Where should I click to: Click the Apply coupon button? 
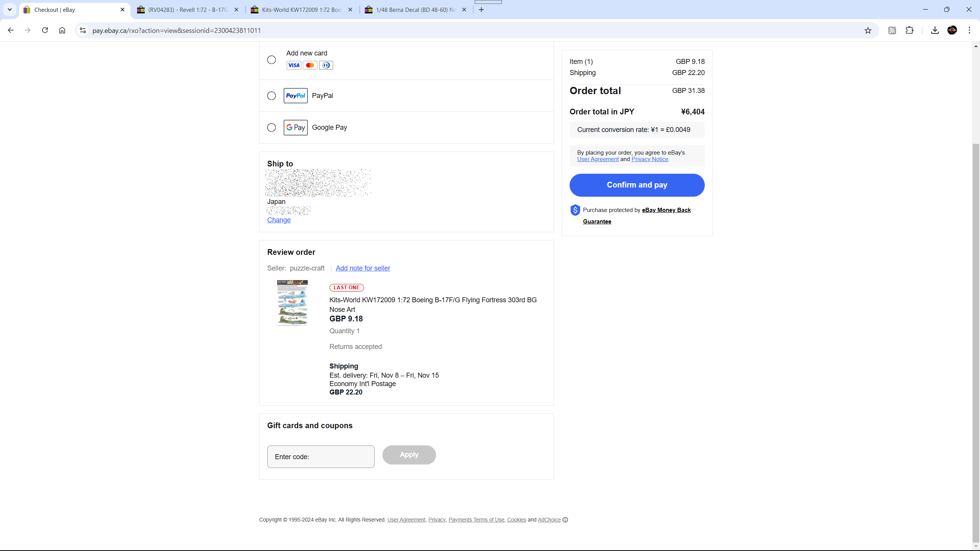pyautogui.click(x=409, y=455)
